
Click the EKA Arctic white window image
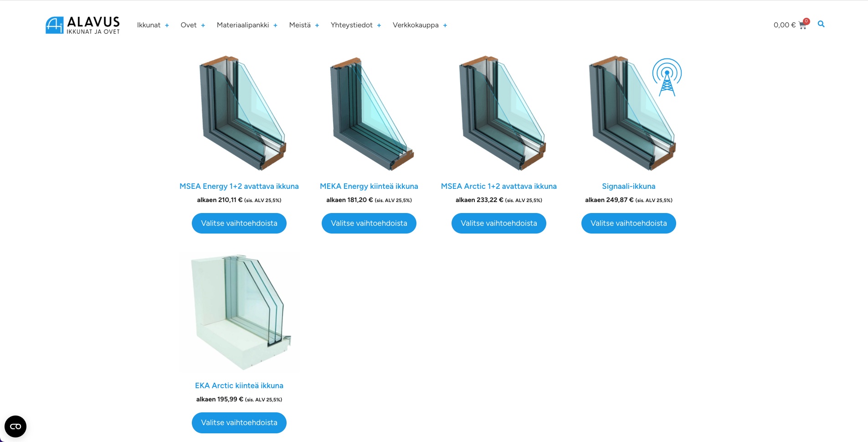pyautogui.click(x=239, y=312)
